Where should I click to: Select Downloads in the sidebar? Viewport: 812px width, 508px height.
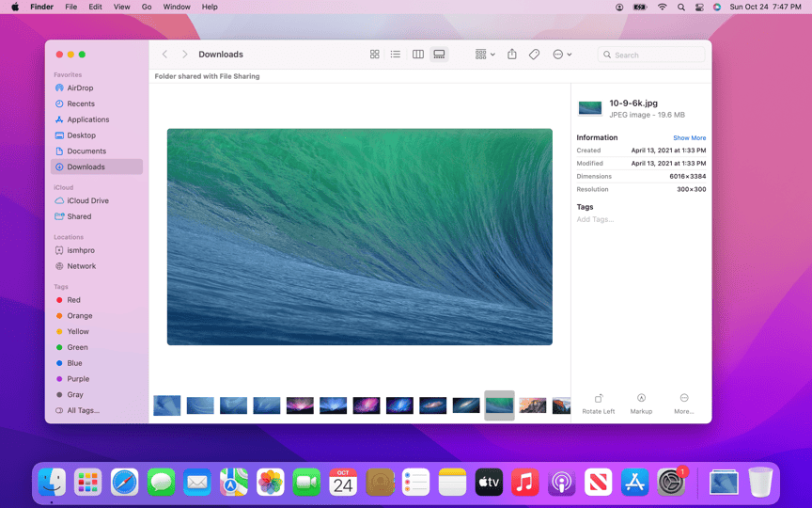97,167
